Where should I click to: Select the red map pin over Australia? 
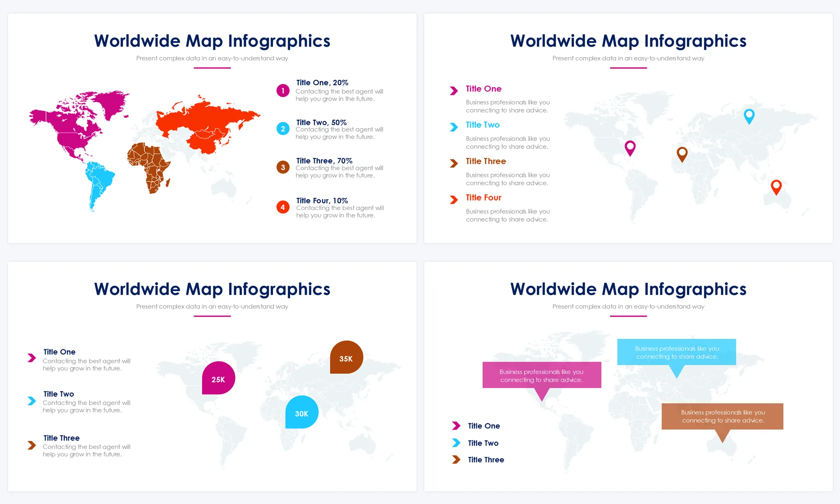coord(776,186)
